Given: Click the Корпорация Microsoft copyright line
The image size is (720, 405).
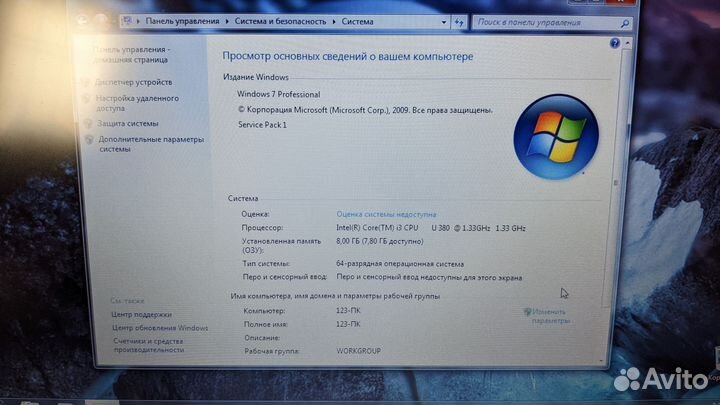Looking at the screenshot, I should 365,110.
